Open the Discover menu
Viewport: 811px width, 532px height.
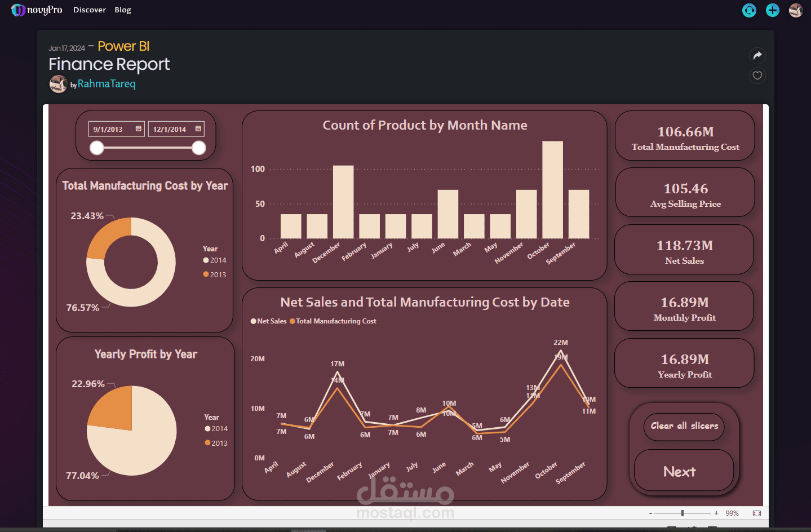point(89,10)
